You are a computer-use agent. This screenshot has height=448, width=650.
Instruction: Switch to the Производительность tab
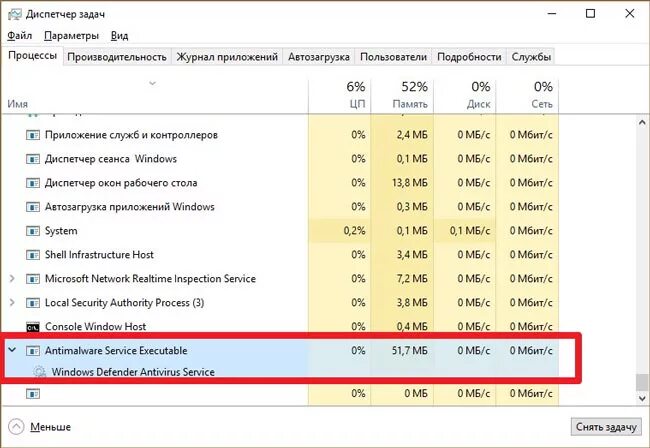point(117,57)
